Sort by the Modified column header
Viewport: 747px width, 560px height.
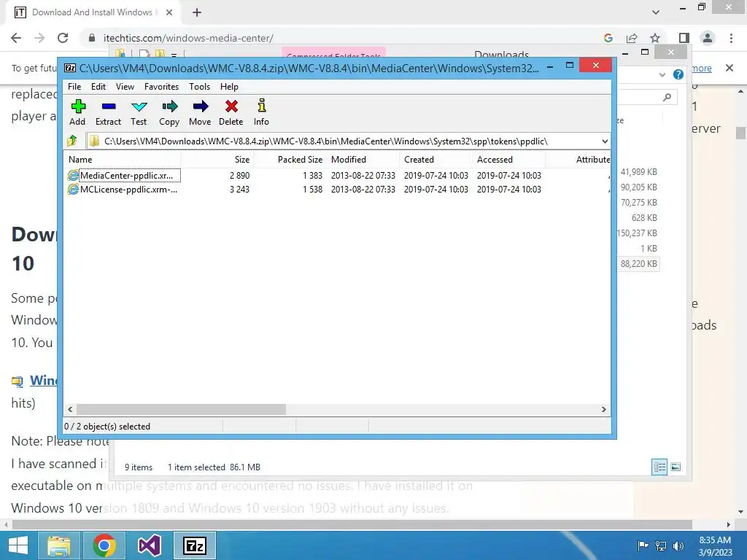click(363, 160)
